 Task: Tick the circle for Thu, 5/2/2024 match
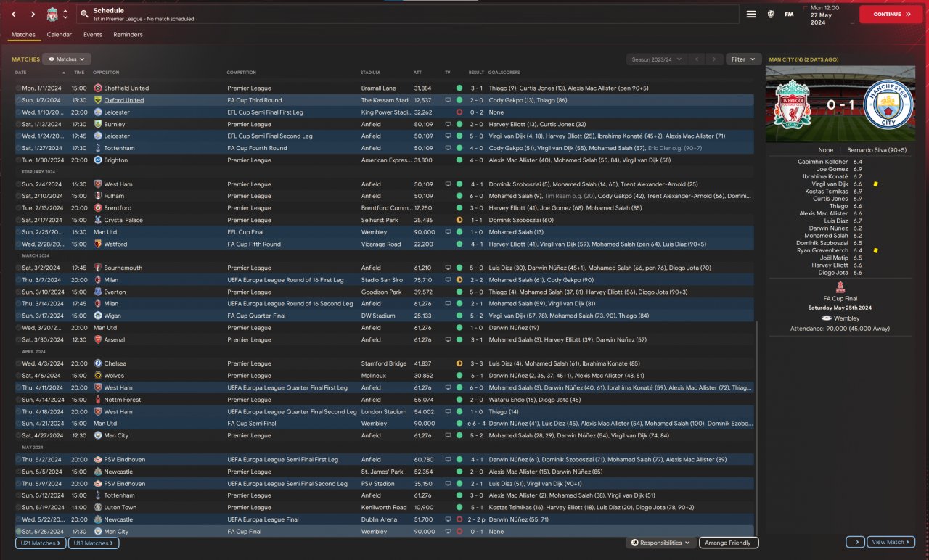tap(18, 459)
